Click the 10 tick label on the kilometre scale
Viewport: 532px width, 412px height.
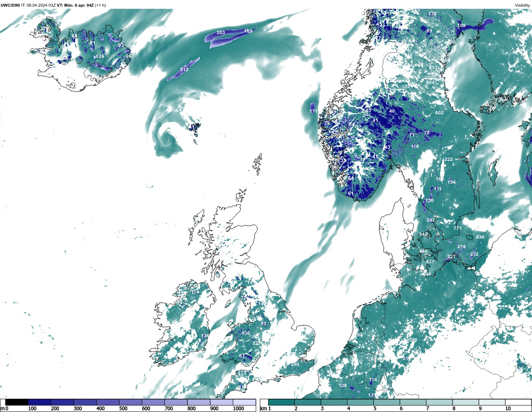click(508, 409)
